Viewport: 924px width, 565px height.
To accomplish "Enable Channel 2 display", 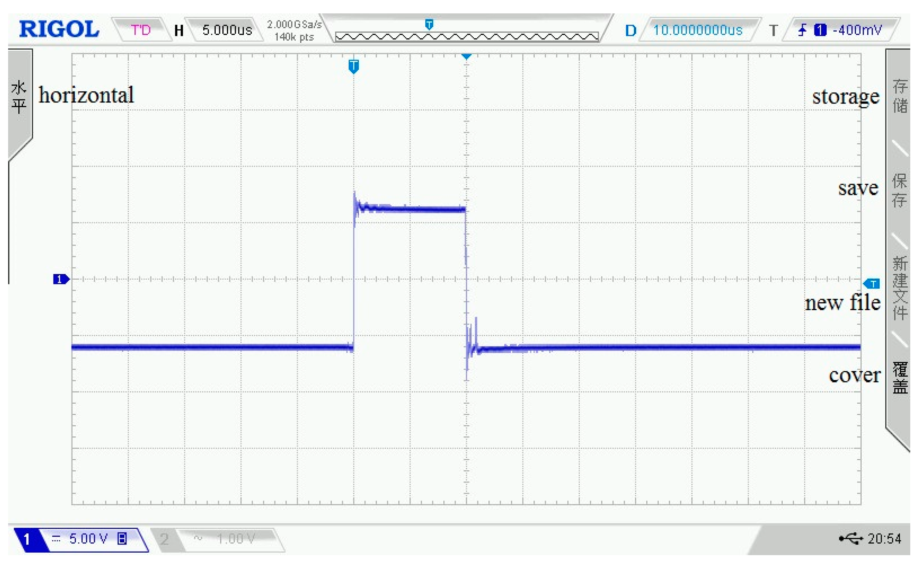I will pos(165,539).
